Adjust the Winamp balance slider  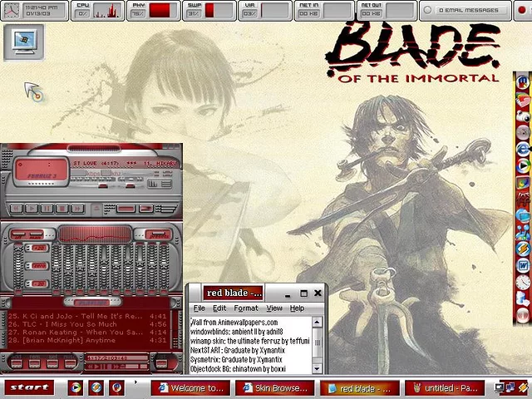tap(131, 185)
